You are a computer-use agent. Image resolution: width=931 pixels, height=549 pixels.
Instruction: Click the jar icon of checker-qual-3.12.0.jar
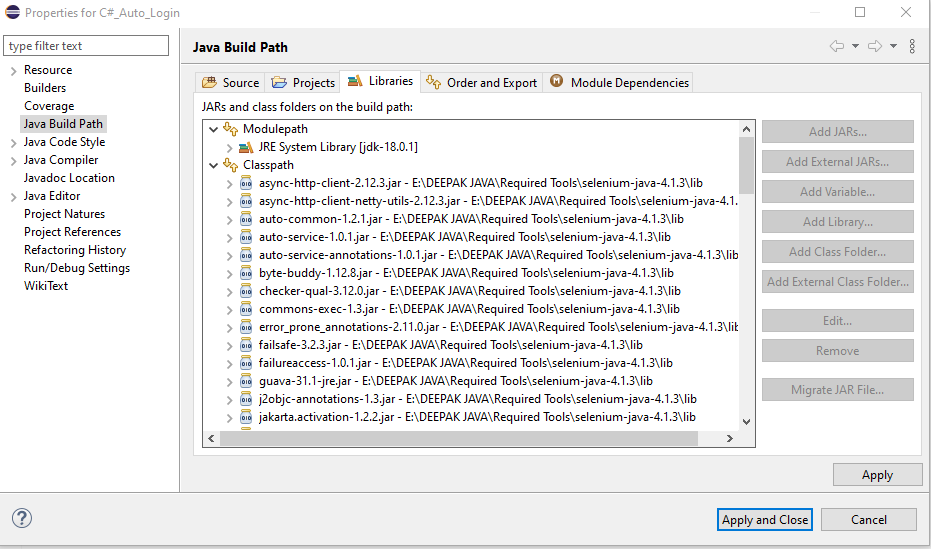point(246,291)
